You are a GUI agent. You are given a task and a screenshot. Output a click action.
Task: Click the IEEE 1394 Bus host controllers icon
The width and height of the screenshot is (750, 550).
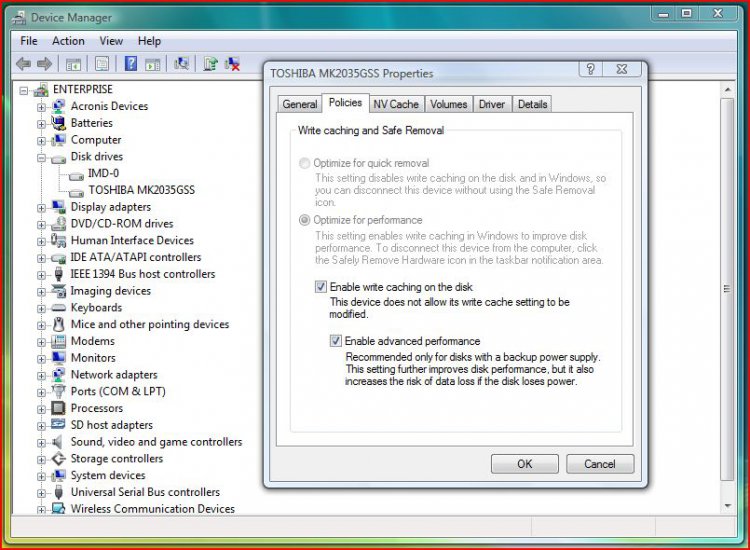(58, 274)
